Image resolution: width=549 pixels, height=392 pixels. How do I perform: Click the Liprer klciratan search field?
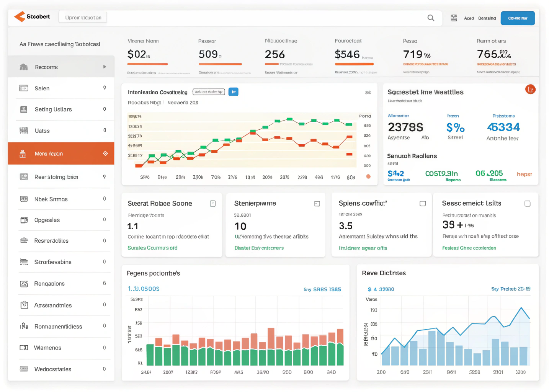click(82, 17)
